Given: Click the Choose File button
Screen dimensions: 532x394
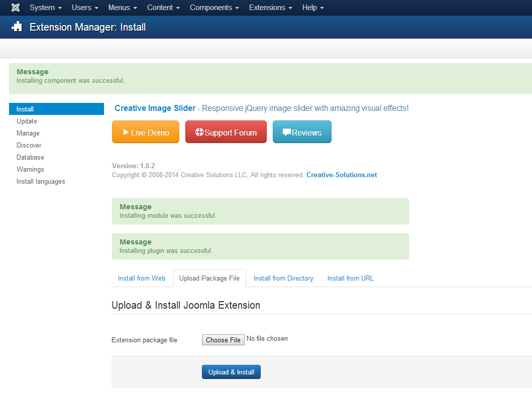Looking at the screenshot, I should (x=223, y=340).
